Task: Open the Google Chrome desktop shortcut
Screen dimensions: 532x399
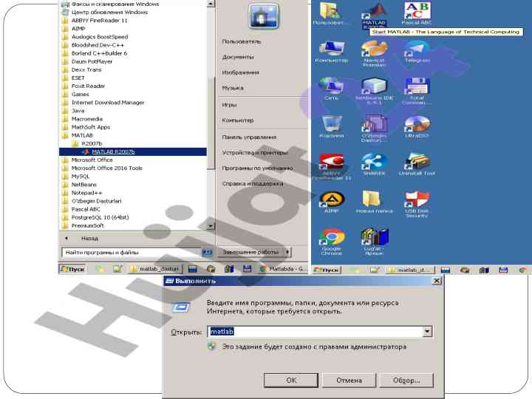Action: [x=332, y=238]
